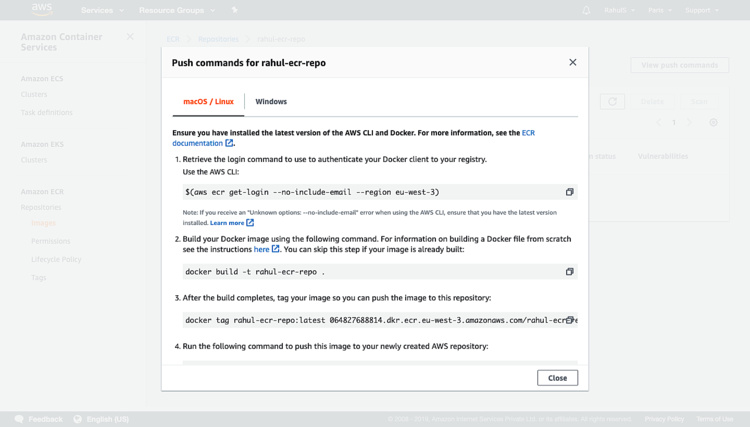This screenshot has height=427, width=750.
Task: Open the ECR documentation link
Action: pos(202,143)
